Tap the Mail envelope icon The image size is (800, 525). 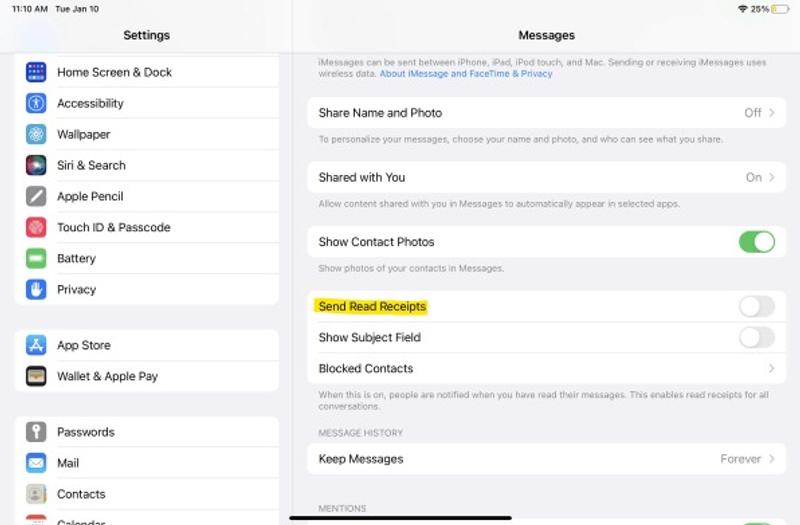pos(36,463)
